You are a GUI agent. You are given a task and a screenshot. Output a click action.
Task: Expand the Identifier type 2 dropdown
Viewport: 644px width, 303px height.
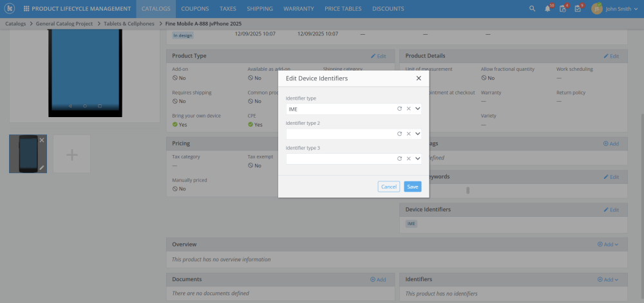(x=418, y=134)
